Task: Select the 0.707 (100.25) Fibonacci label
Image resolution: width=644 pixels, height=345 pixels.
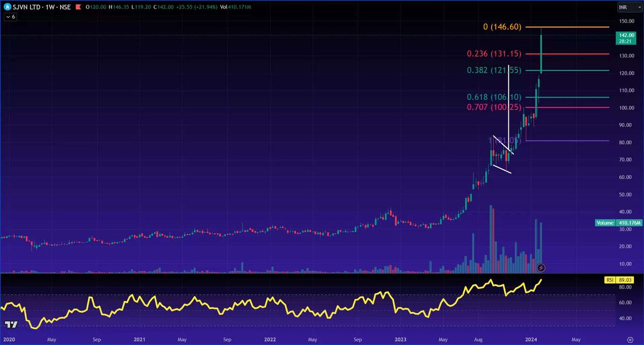Action: 494,107
